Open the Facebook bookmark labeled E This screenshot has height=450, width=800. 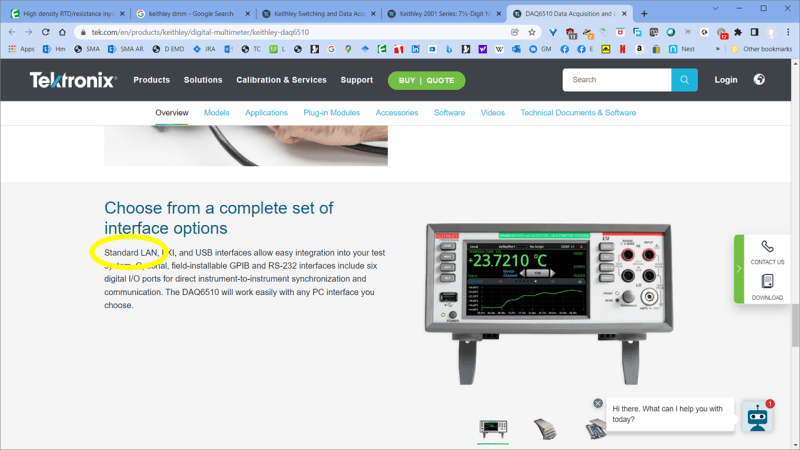[x=585, y=49]
